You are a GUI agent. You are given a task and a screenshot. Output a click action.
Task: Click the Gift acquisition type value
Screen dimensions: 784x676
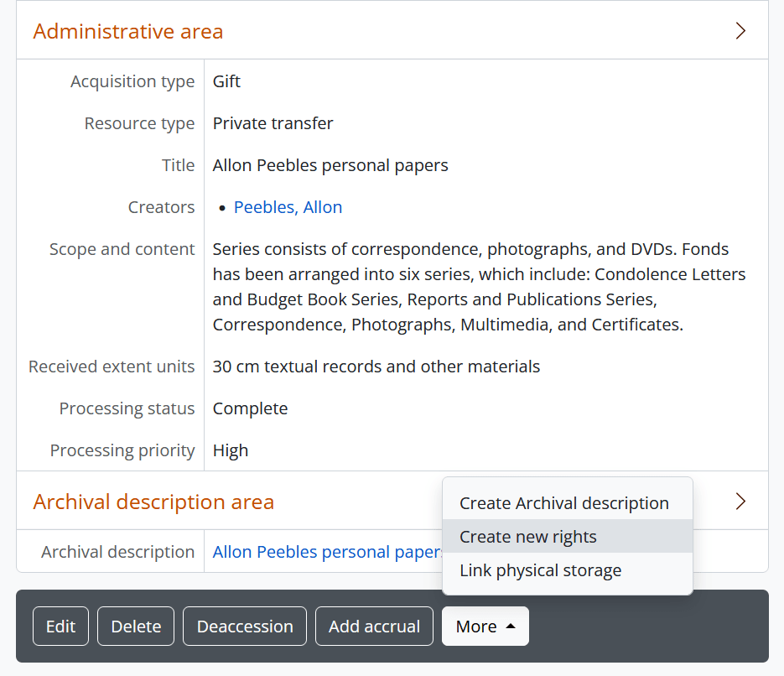226,81
